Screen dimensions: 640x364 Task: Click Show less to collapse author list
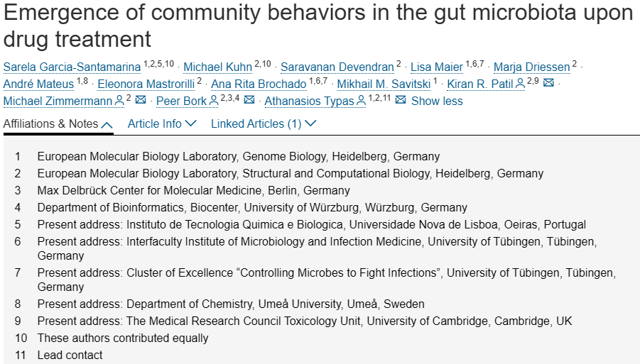pos(437,101)
